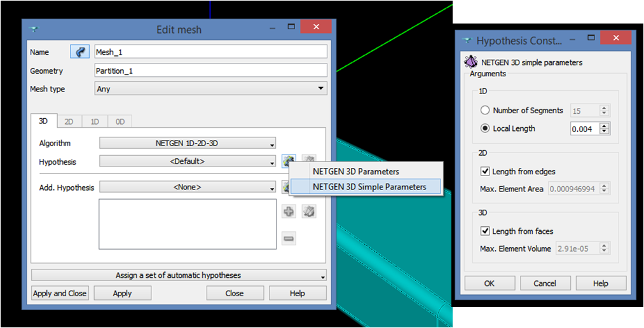Close the Edit mesh window
Image resolution: width=644 pixels, height=328 pixels.
[x=316, y=27]
